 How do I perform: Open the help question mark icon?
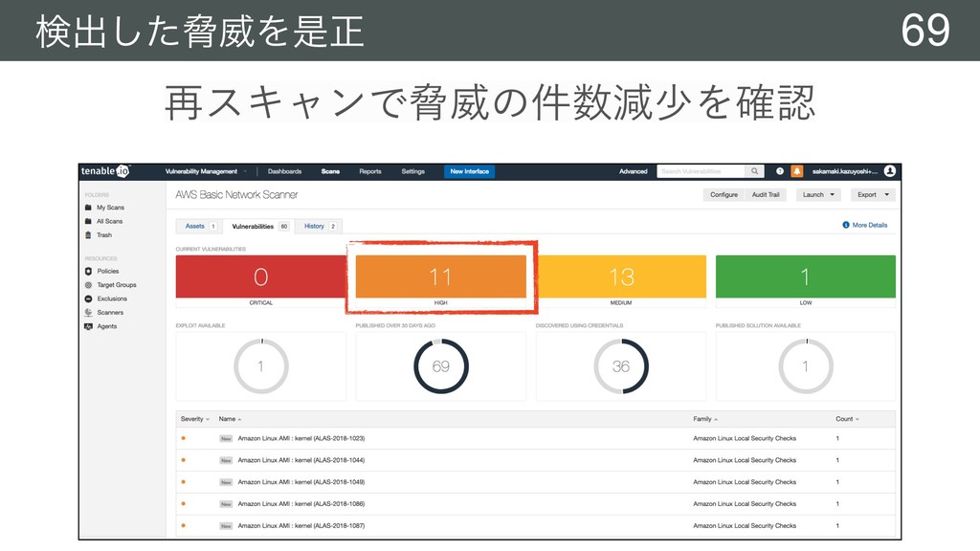click(779, 171)
